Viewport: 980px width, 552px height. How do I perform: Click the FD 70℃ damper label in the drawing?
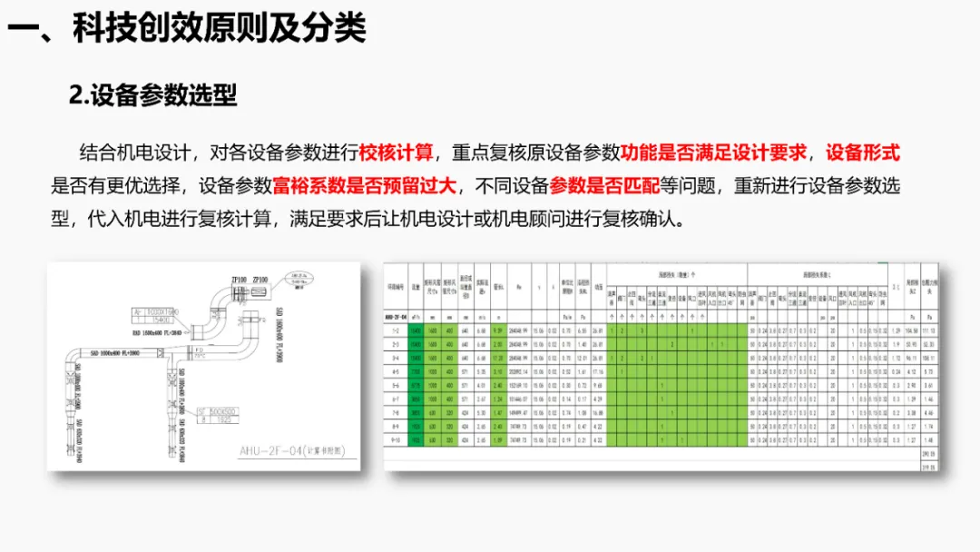point(200,353)
